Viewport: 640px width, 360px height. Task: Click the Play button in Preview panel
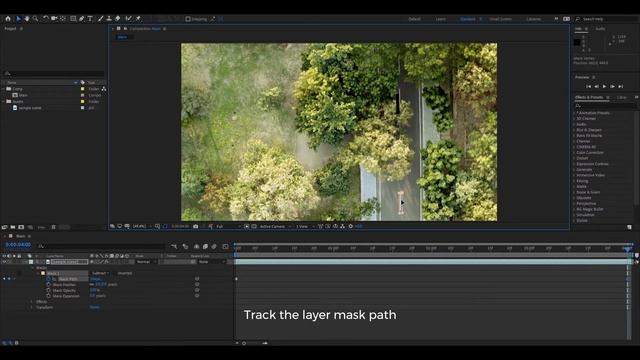coord(604,87)
